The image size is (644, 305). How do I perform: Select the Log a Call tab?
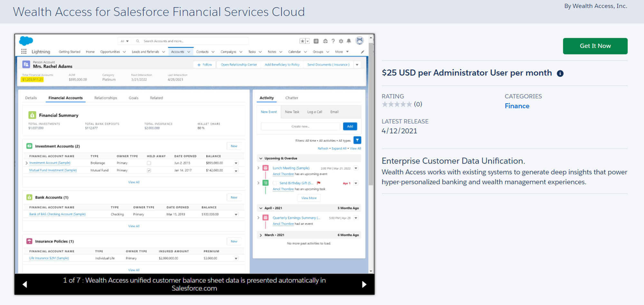(315, 112)
